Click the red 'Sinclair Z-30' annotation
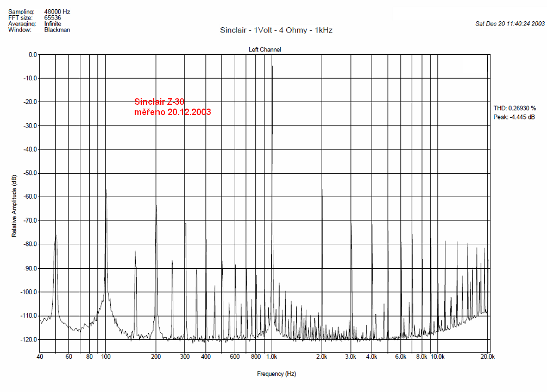Image resolution: width=547 pixels, height=392 pixels. pyautogui.click(x=159, y=102)
